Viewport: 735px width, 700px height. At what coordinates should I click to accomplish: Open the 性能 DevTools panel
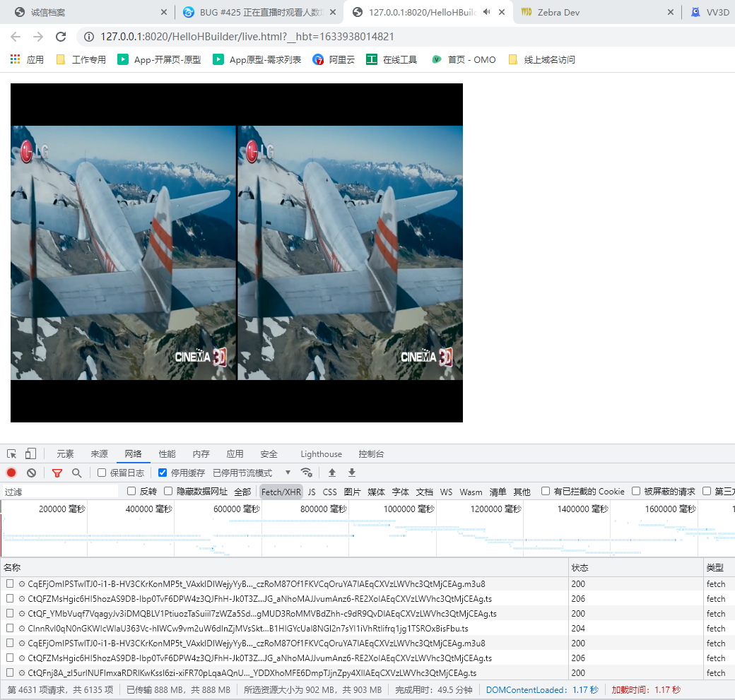[x=167, y=454]
